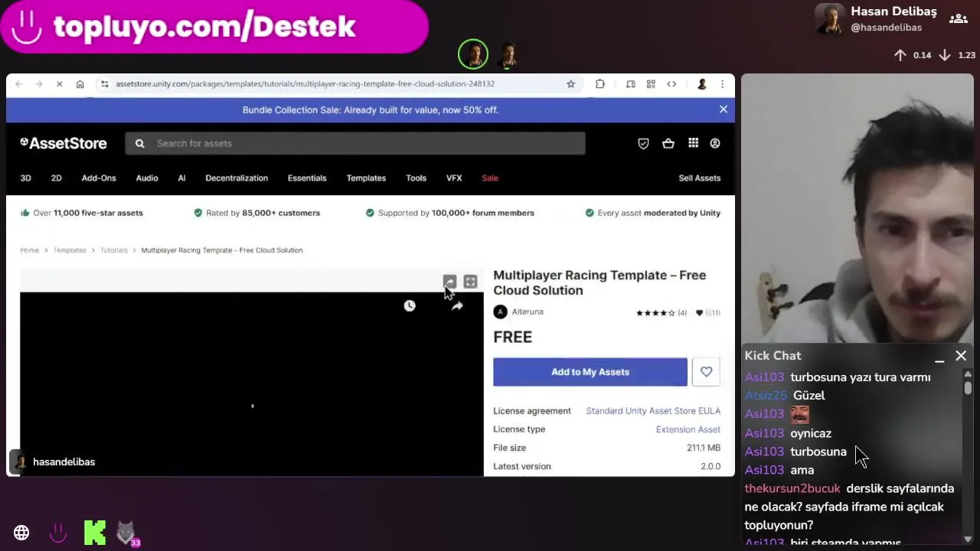Click the emoji image in Asi103's chat message
The width and height of the screenshot is (980, 551).
tap(799, 414)
